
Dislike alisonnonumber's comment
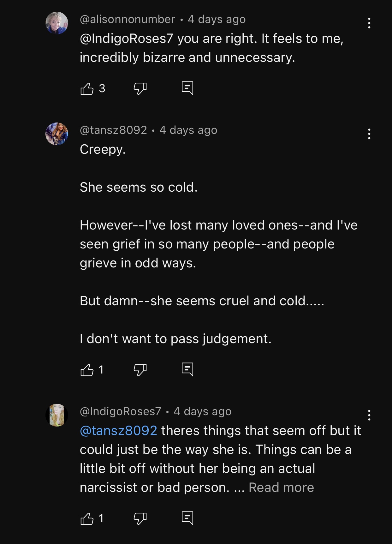click(140, 89)
